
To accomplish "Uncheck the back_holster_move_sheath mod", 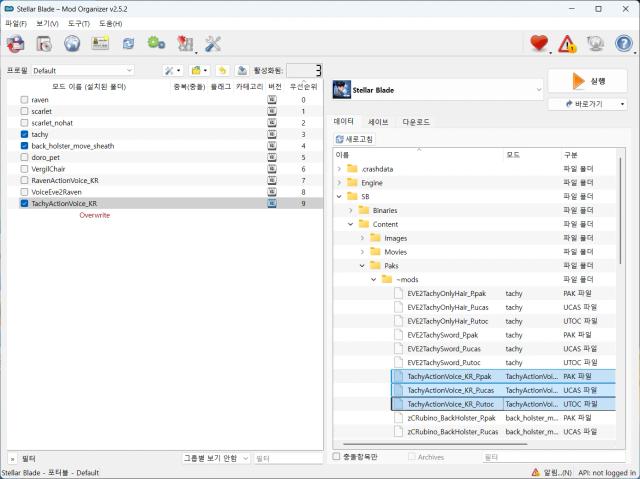I will [x=24, y=146].
